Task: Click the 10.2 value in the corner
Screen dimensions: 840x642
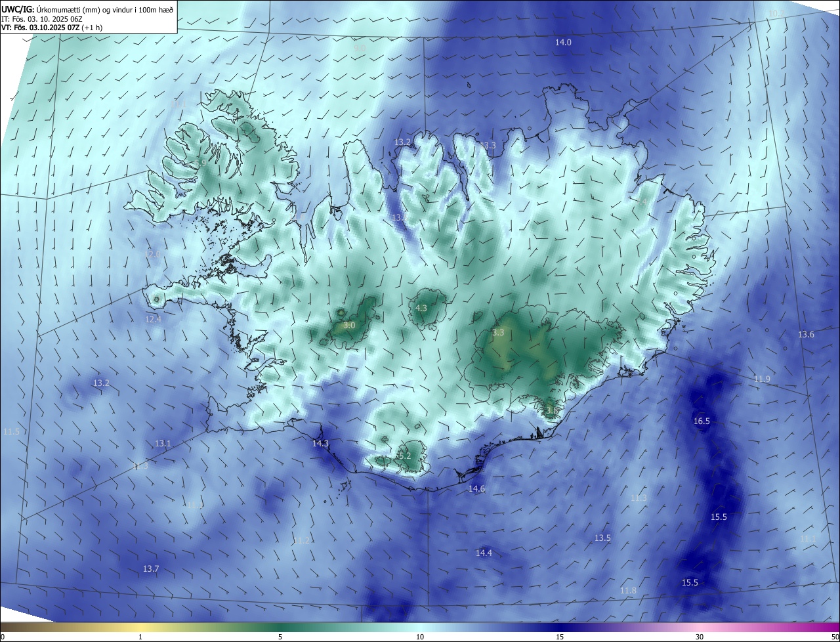Action: (x=776, y=14)
